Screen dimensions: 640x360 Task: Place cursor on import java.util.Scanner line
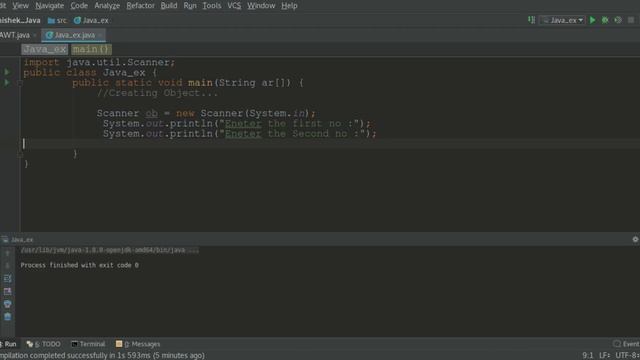(x=99, y=62)
